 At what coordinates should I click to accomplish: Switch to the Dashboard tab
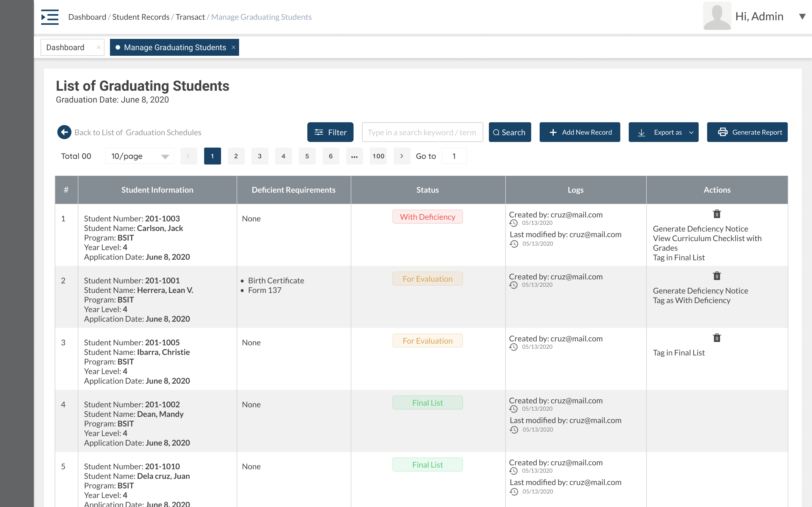click(65, 47)
